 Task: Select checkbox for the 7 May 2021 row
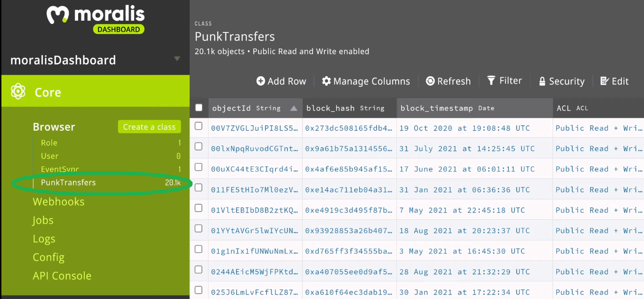coord(199,208)
